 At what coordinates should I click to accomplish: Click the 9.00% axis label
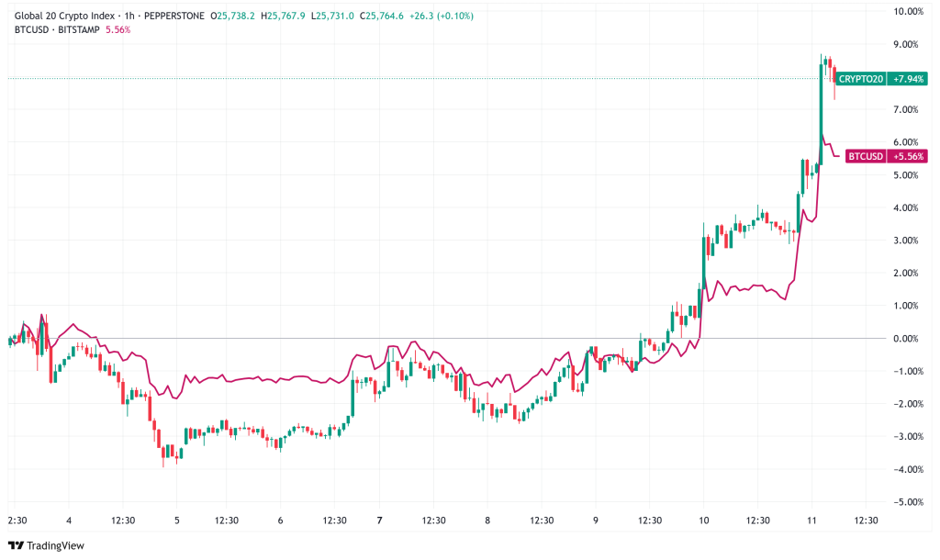click(905, 44)
